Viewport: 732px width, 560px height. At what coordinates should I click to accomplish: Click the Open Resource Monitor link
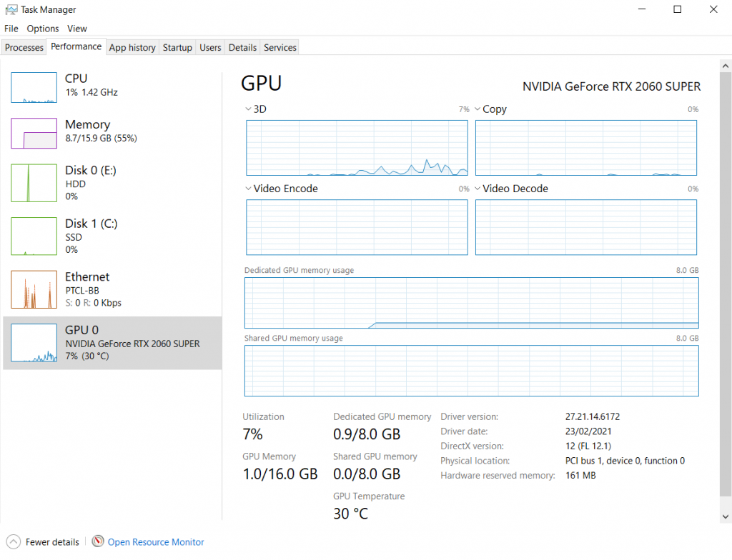(x=156, y=542)
